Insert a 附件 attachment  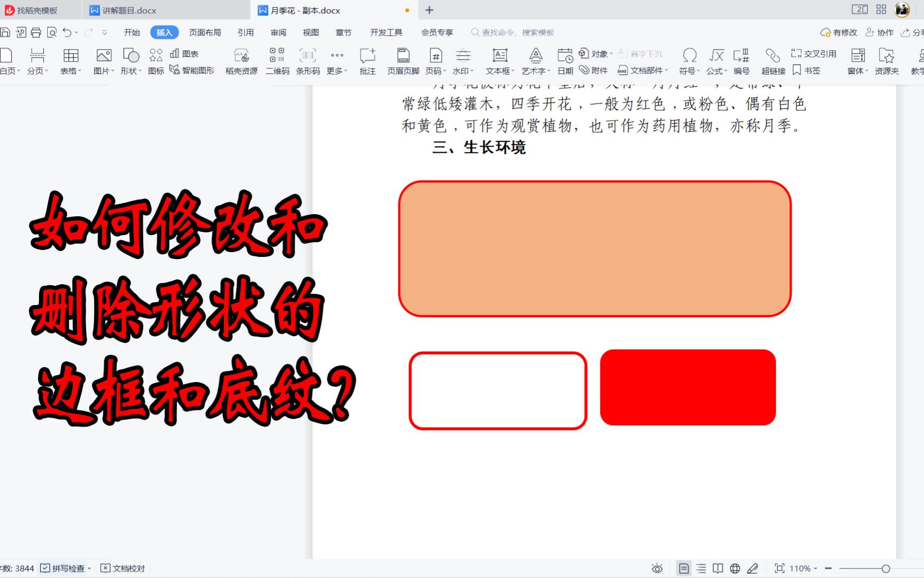point(594,70)
